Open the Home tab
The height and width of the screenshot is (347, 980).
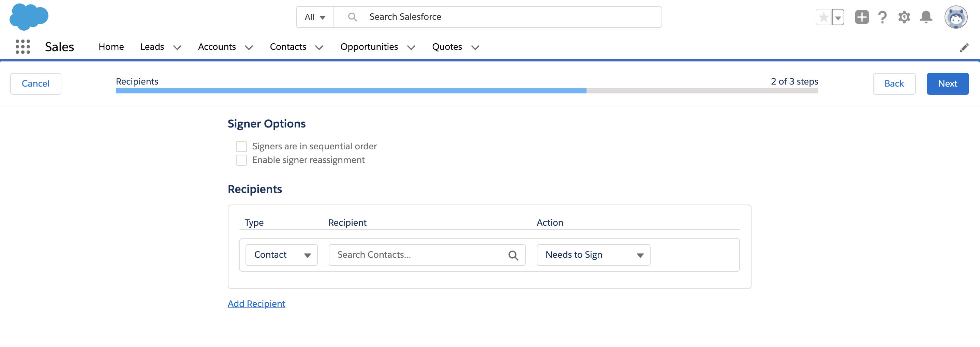tap(111, 47)
